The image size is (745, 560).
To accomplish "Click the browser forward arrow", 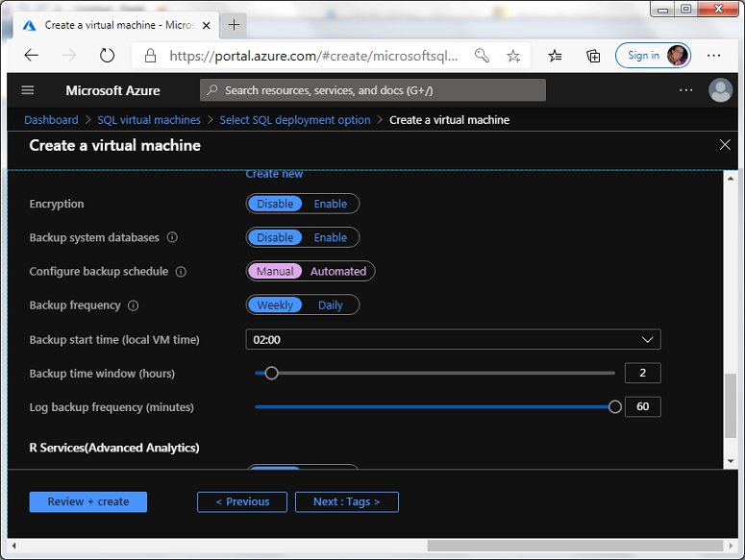I will click(69, 56).
